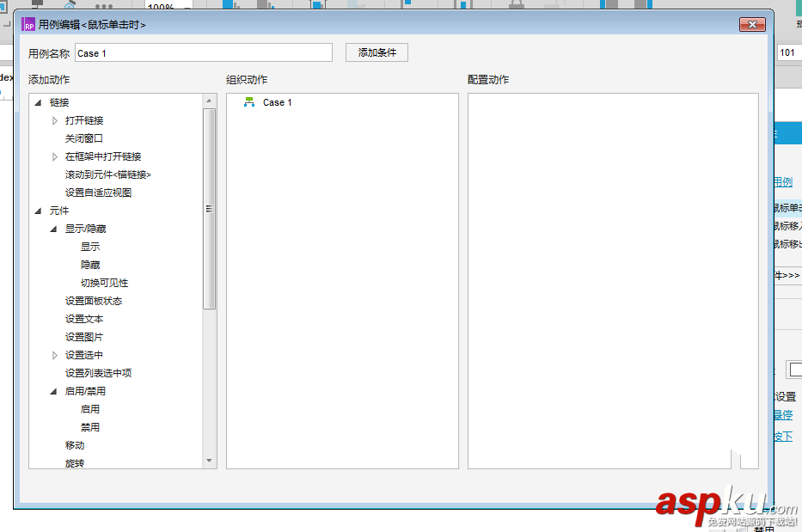Select the 关闭窗口 close window action
This screenshot has width=802, height=532.
click(x=84, y=138)
